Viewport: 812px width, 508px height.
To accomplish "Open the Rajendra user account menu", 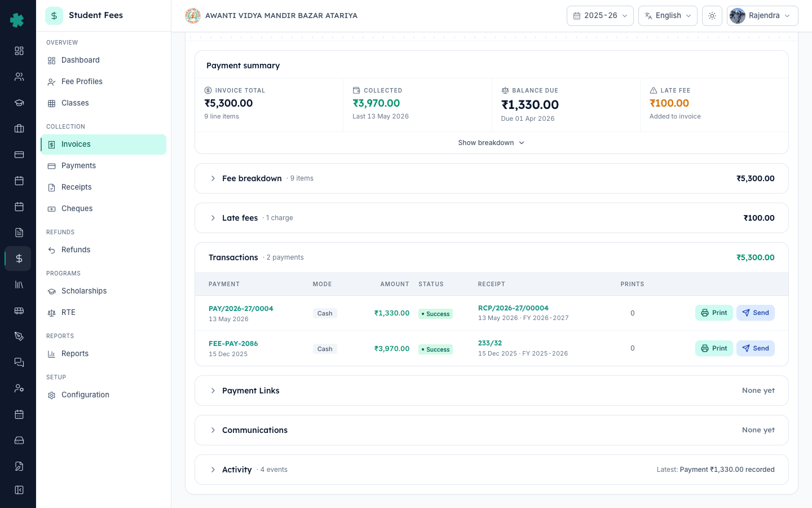I will [x=762, y=16].
